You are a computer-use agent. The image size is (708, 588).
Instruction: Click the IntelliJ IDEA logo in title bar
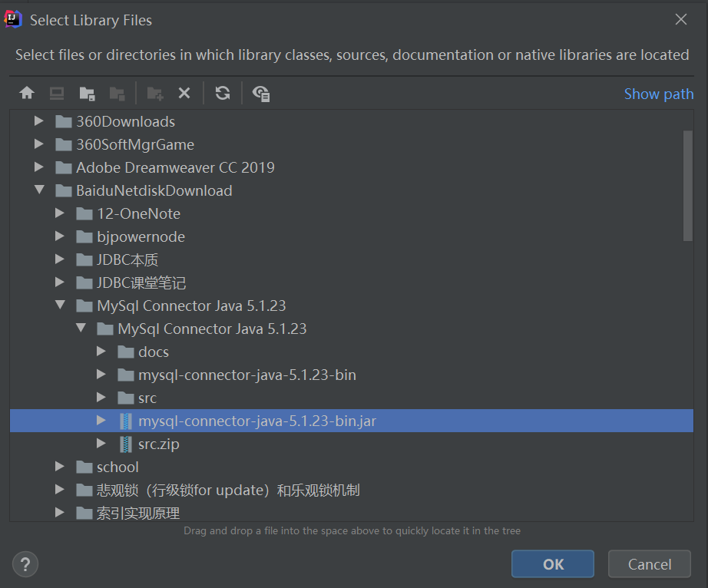coord(13,19)
